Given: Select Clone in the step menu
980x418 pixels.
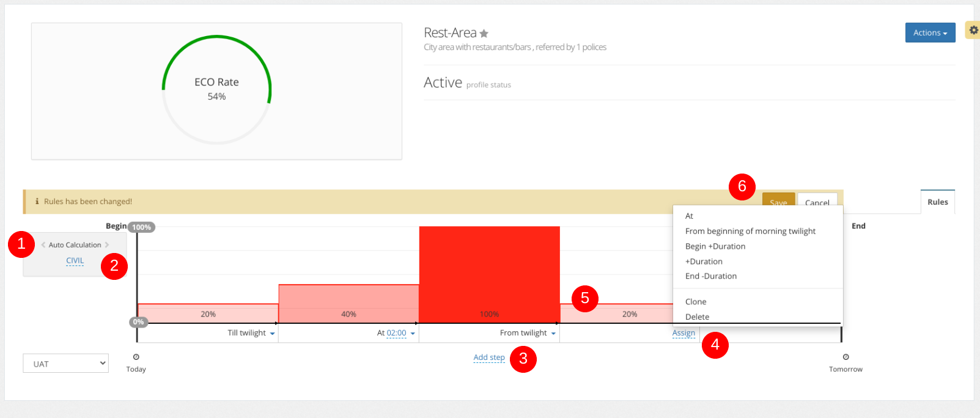Looking at the screenshot, I should tap(696, 302).
